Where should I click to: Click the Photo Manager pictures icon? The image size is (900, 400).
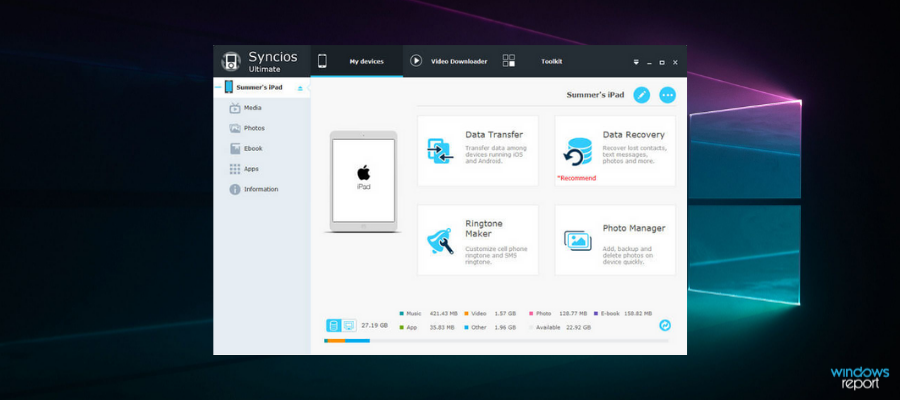[577, 240]
